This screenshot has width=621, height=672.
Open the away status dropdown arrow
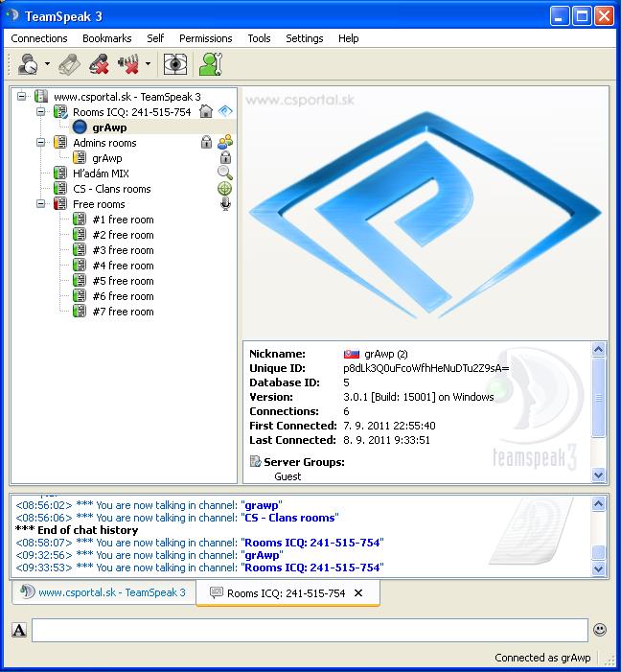(47, 65)
